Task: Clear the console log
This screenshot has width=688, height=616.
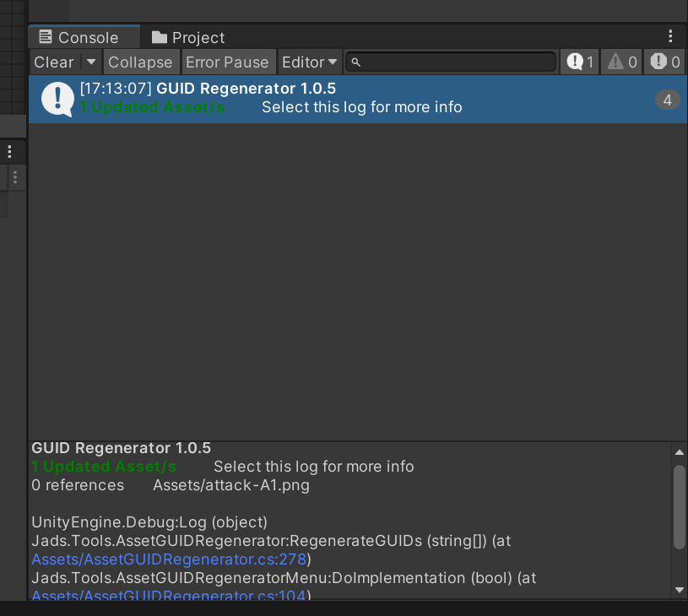Action: pos(54,62)
